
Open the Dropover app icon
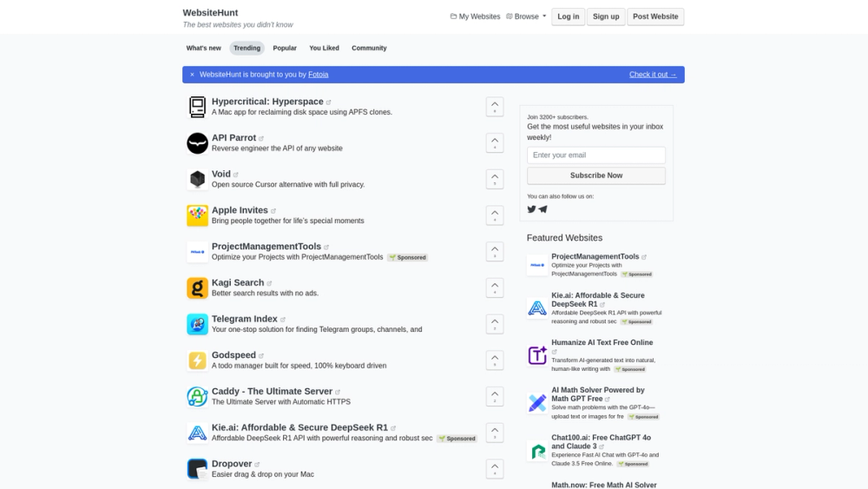[197, 469]
